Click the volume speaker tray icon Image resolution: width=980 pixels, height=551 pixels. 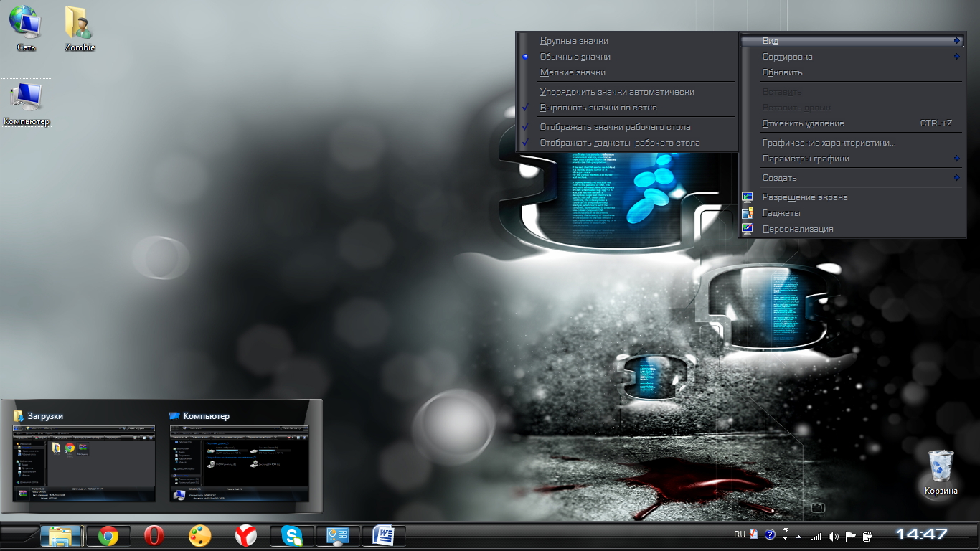[833, 536]
